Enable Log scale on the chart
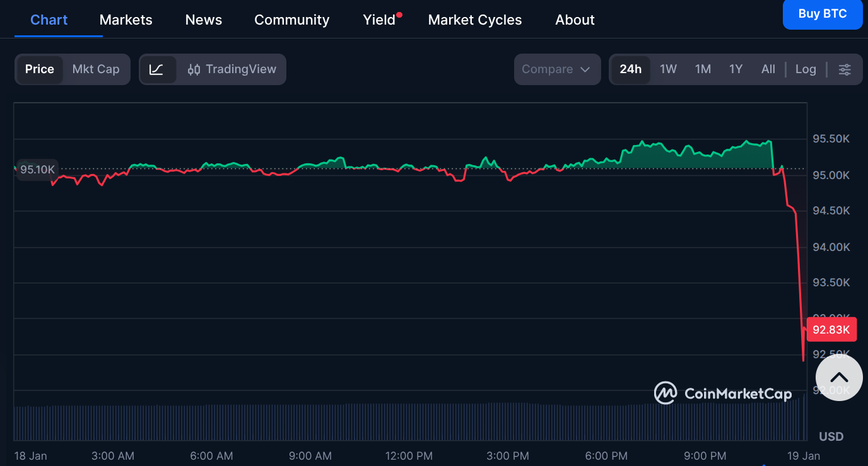Image resolution: width=868 pixels, height=466 pixels. pos(806,69)
